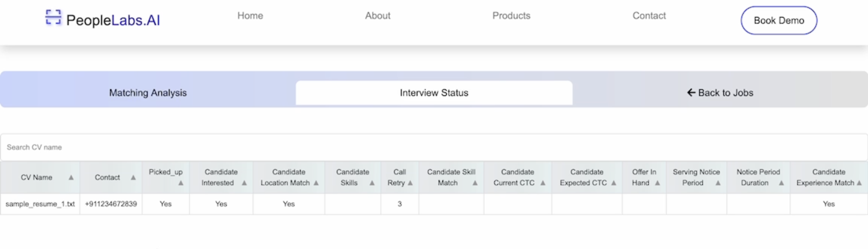Sort by Serving Notice Period arrow
This screenshot has width=868, height=249.
(718, 183)
